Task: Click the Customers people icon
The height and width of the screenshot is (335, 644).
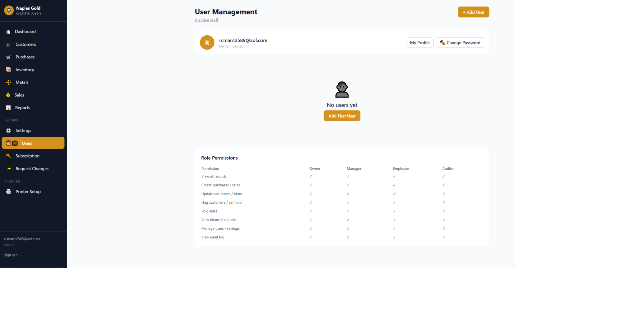Action: [8, 44]
